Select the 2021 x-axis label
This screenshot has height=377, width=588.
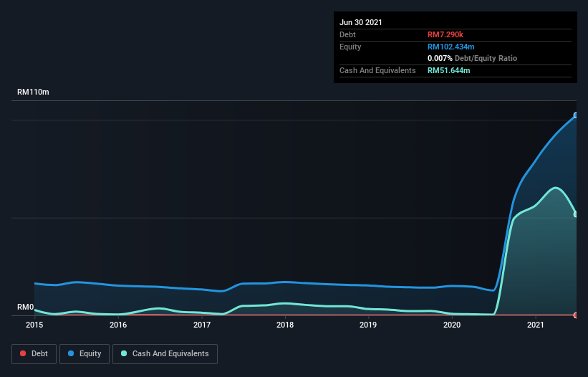(x=536, y=325)
